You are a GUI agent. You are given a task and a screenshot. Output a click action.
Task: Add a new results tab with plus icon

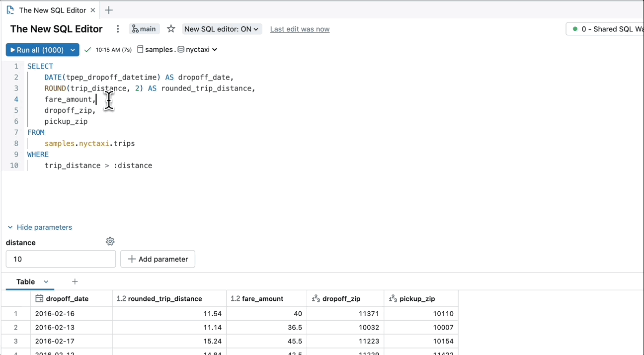[75, 281]
